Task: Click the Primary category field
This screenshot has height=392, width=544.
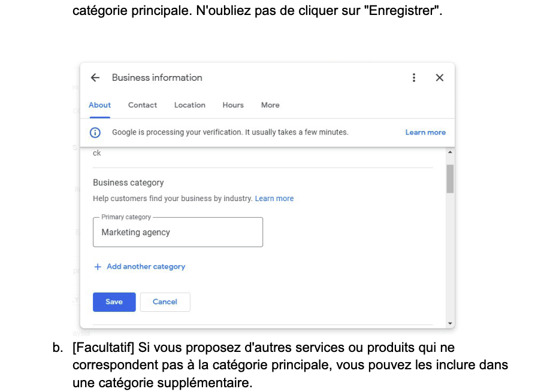Action: click(x=178, y=232)
